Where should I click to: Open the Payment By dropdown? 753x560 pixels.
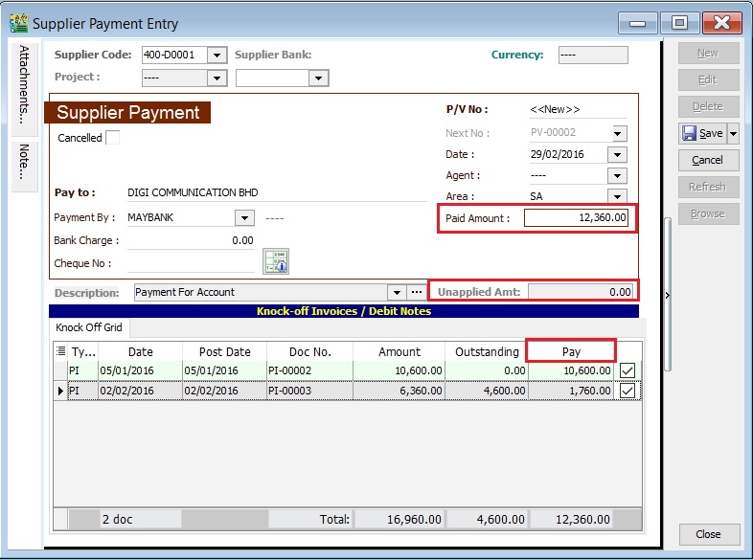pyautogui.click(x=244, y=218)
